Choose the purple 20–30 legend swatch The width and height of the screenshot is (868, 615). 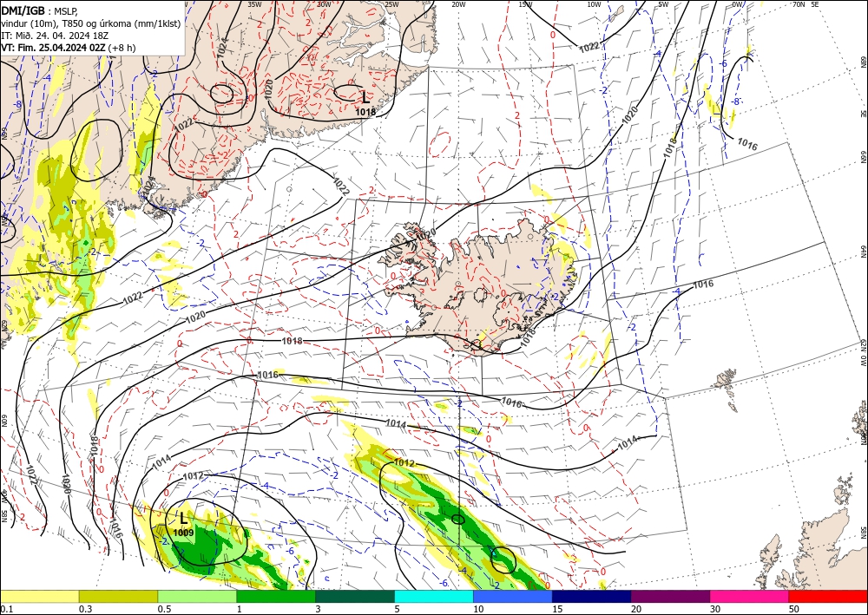[670, 596]
